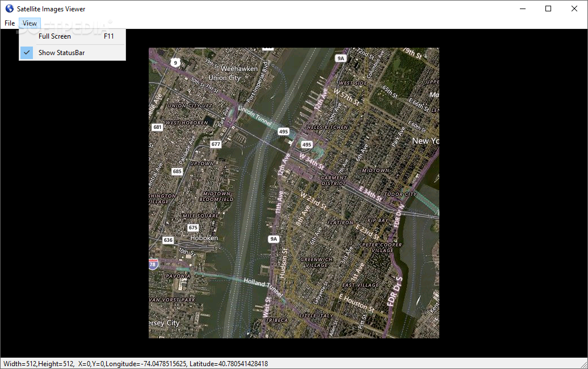The image size is (588, 369).
Task: Click the satellite map image of Manhattan
Action: point(293,193)
